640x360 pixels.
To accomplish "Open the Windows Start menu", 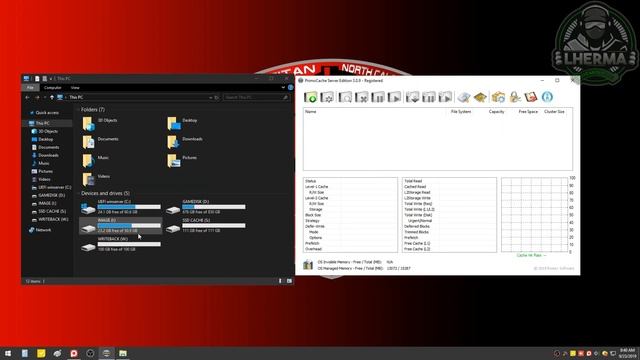I will [x=8, y=353].
